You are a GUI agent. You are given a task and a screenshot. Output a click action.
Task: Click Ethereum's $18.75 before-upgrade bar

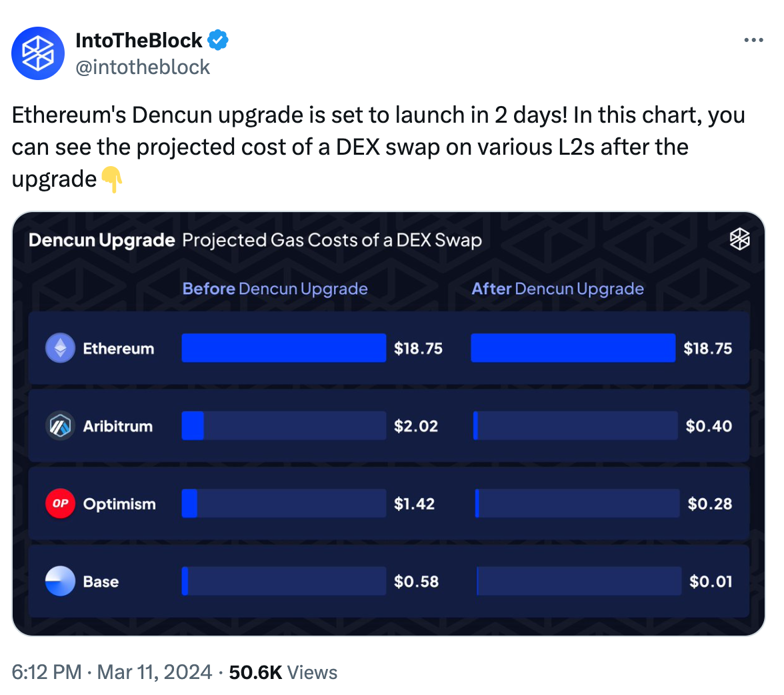pyautogui.click(x=283, y=347)
